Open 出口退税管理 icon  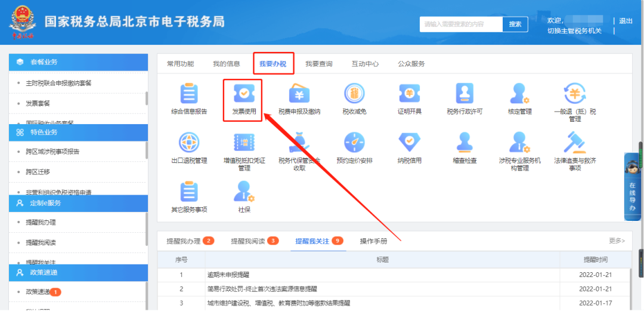click(x=189, y=142)
